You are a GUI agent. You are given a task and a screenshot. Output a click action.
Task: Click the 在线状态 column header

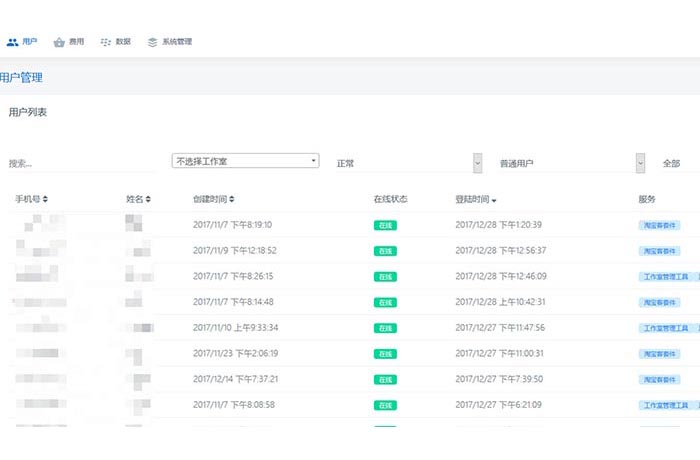[x=390, y=199]
